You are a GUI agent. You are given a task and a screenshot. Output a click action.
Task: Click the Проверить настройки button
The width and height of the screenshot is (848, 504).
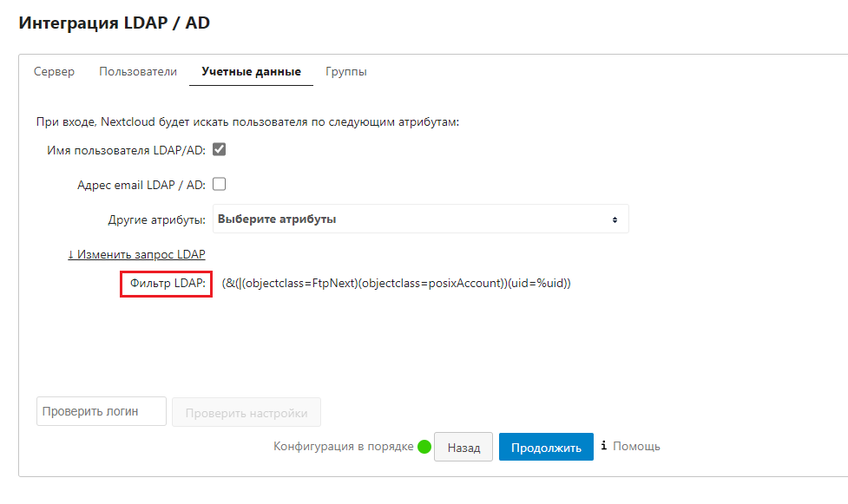pos(247,412)
